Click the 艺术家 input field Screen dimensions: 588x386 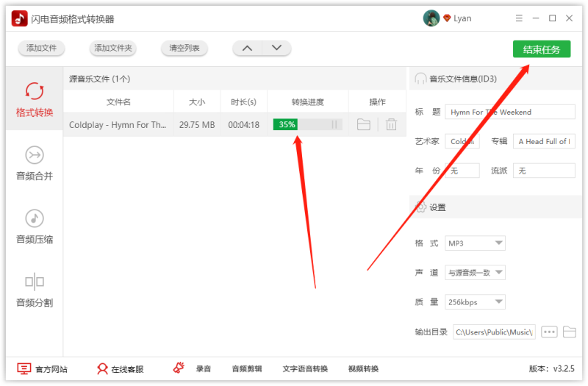[x=462, y=141]
